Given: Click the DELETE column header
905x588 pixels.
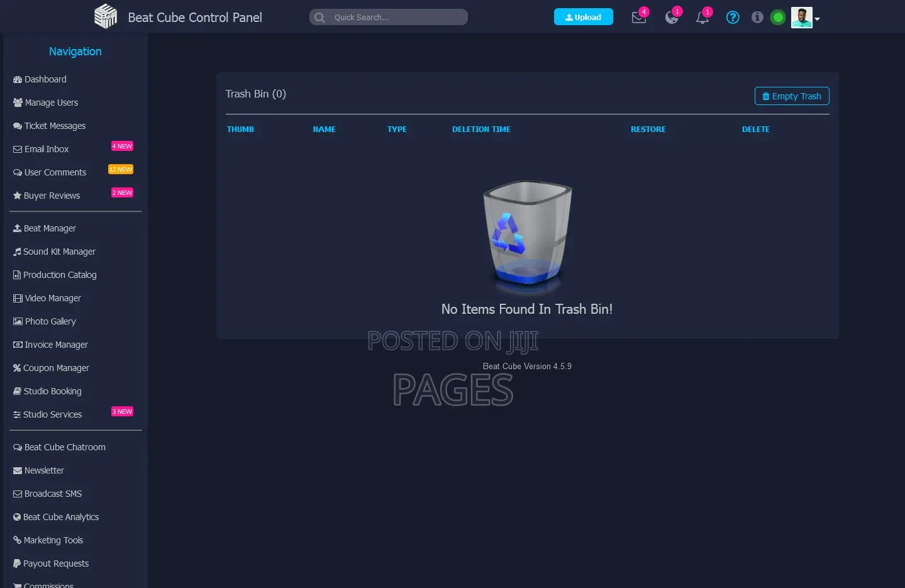Looking at the screenshot, I should pos(755,130).
